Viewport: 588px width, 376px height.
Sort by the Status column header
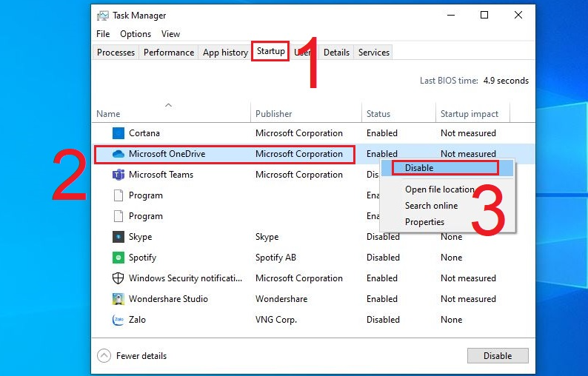pos(378,114)
